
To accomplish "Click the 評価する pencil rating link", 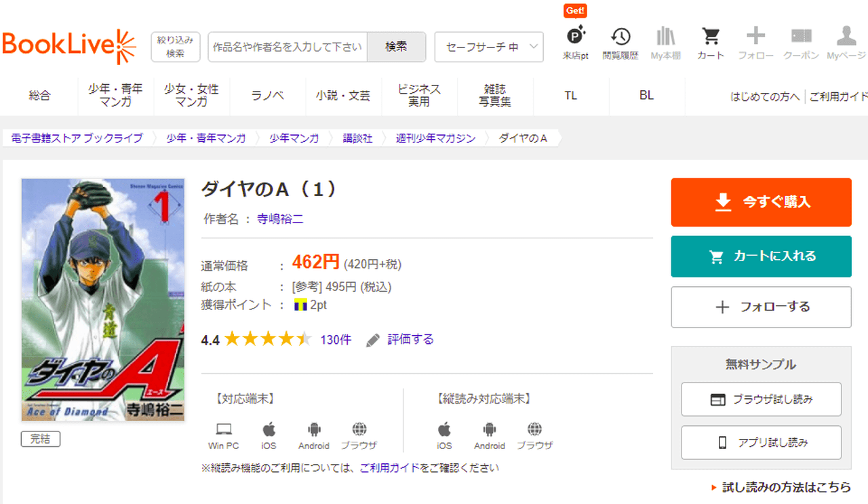I will (x=400, y=340).
